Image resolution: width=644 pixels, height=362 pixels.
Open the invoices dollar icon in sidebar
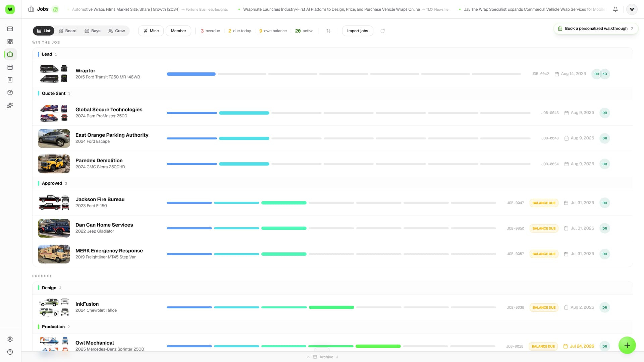coord(10,80)
